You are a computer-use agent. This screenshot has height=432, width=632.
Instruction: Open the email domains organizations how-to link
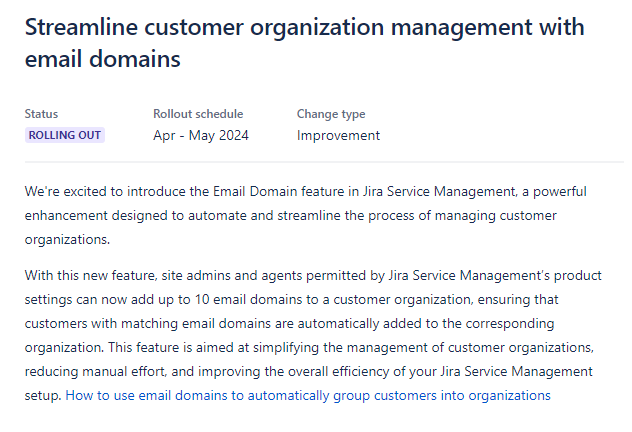click(x=308, y=395)
